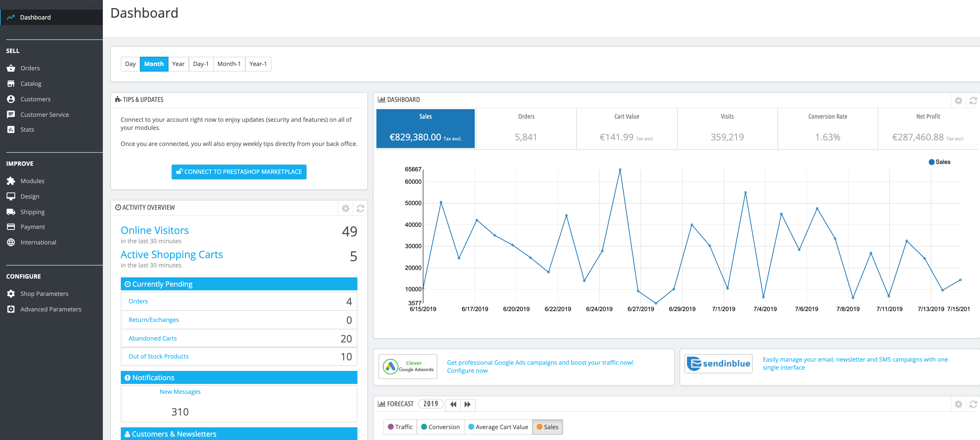Click the Customers person icon
Viewport: 980px width, 440px height.
click(x=11, y=99)
